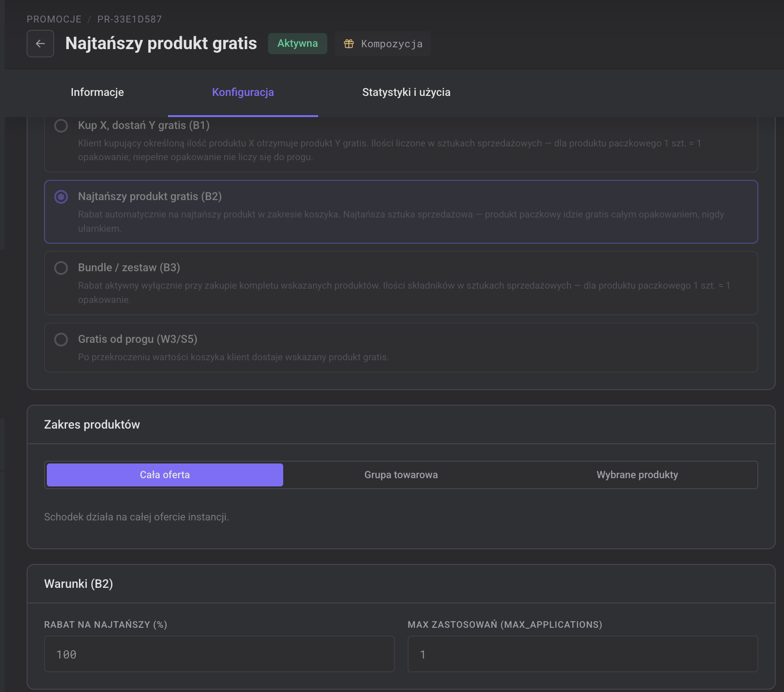Click the 'Po przekroczeniu wartości koszyka' description text
Screen dimensions: 784x692
(233, 357)
